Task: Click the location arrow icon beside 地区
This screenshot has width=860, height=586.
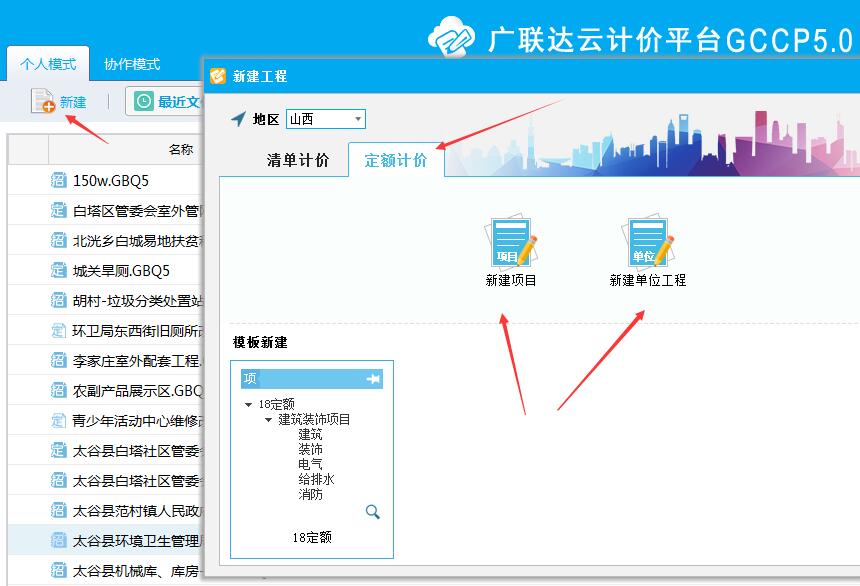Action: [x=239, y=118]
